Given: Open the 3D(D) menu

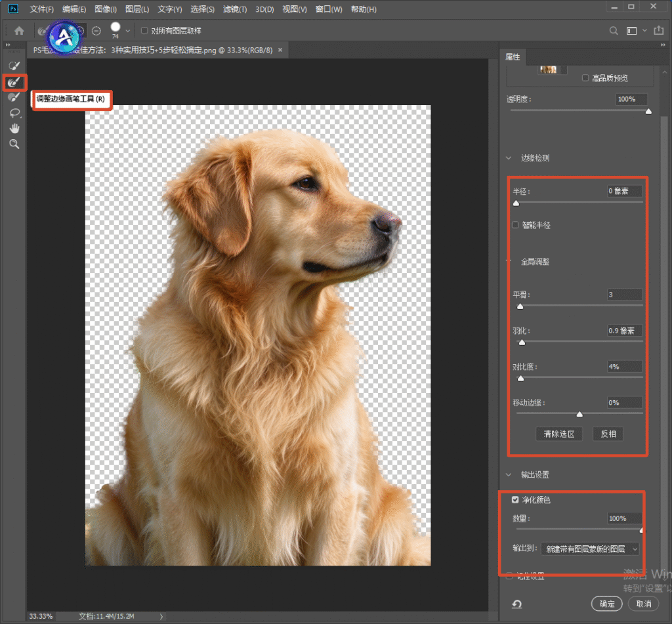Looking at the screenshot, I should (x=264, y=9).
